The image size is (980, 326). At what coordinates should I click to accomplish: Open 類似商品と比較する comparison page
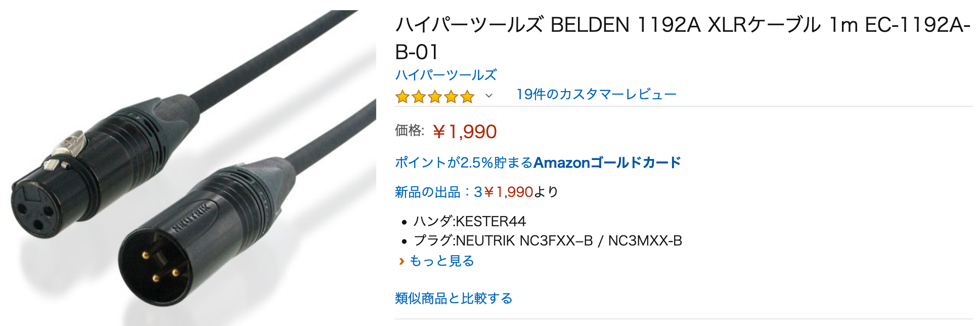tap(454, 298)
